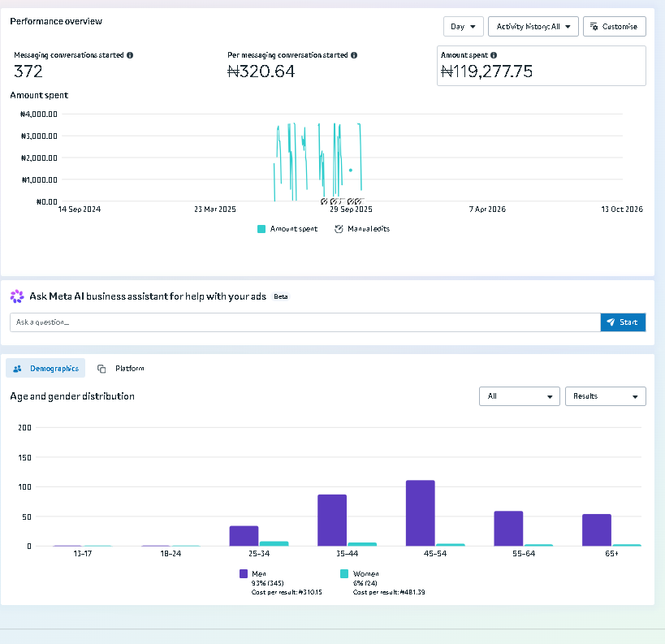Image resolution: width=665 pixels, height=644 pixels.
Task: Select the Amount spent metric card
Action: tap(541, 66)
